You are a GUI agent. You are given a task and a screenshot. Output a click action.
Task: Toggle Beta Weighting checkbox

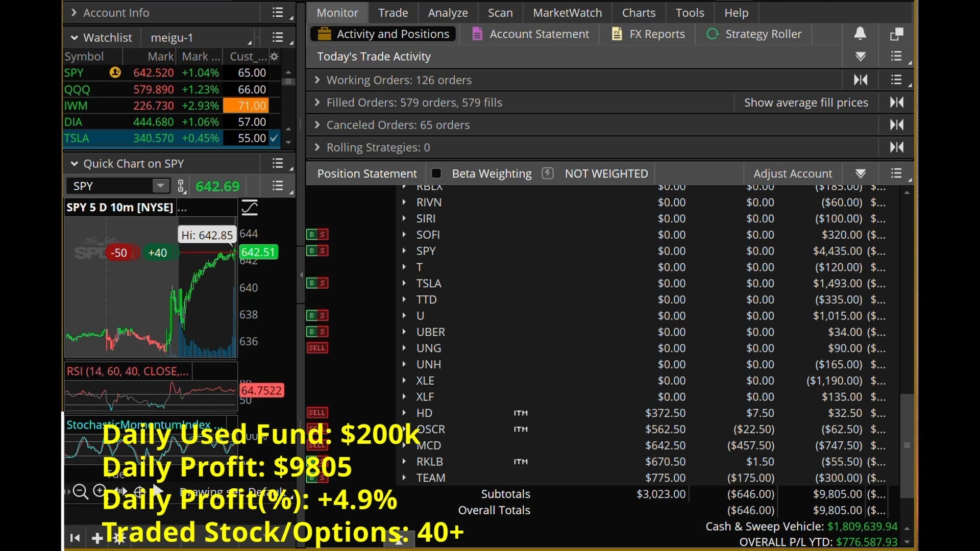click(x=436, y=173)
